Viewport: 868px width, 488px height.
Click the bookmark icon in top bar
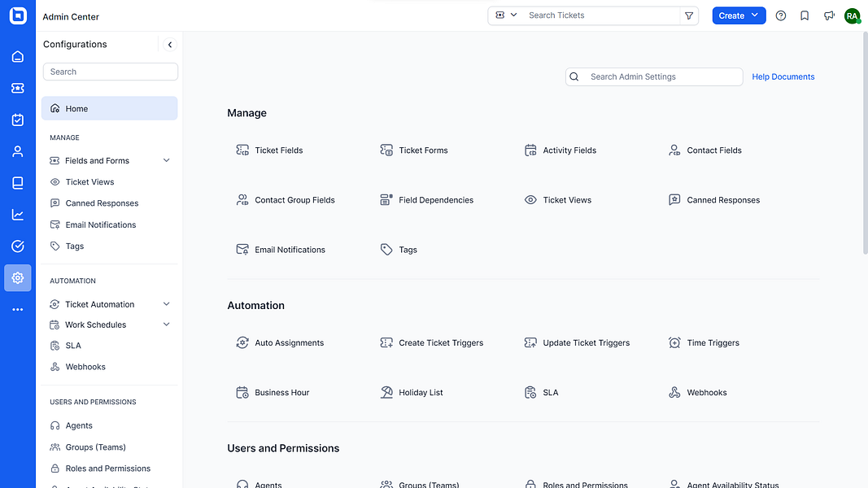(805, 15)
